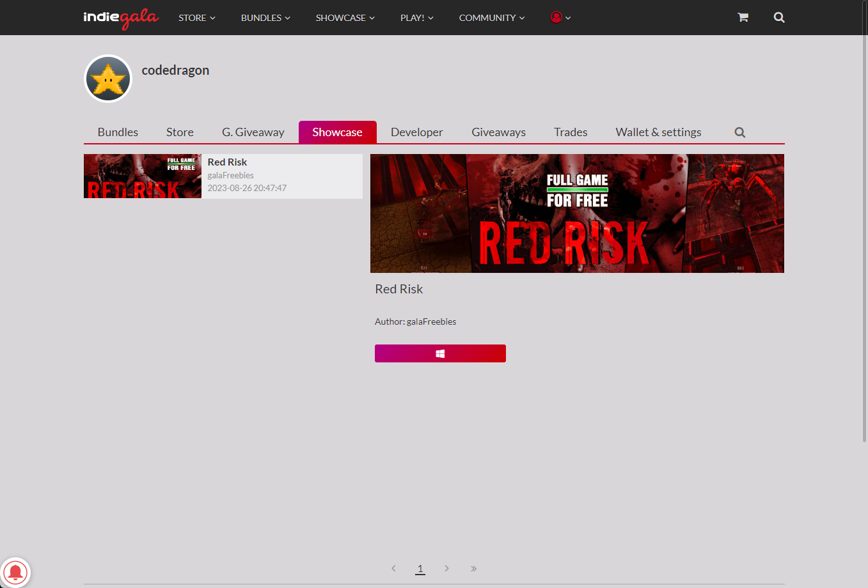Image resolution: width=868 pixels, height=588 pixels.
Task: Click the date 2023-08-26 20:47:47
Action: [247, 188]
